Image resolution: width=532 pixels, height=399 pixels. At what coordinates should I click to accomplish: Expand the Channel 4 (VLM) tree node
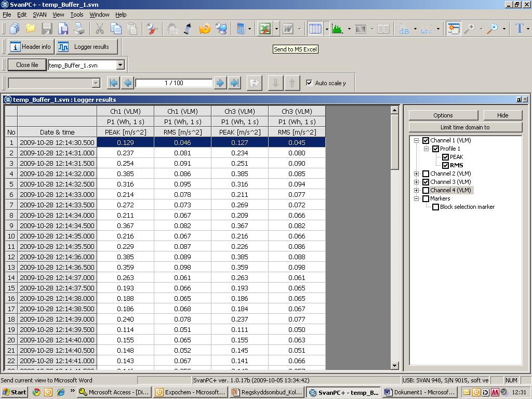pyautogui.click(x=416, y=190)
